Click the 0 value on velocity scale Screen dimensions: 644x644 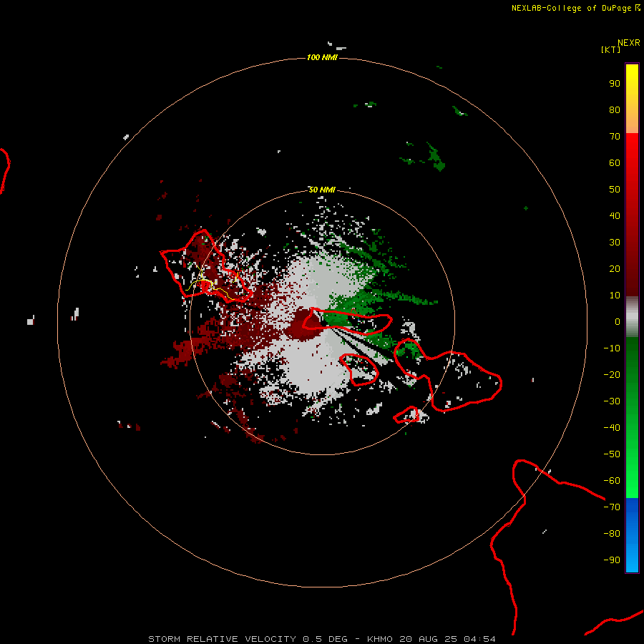point(618,321)
